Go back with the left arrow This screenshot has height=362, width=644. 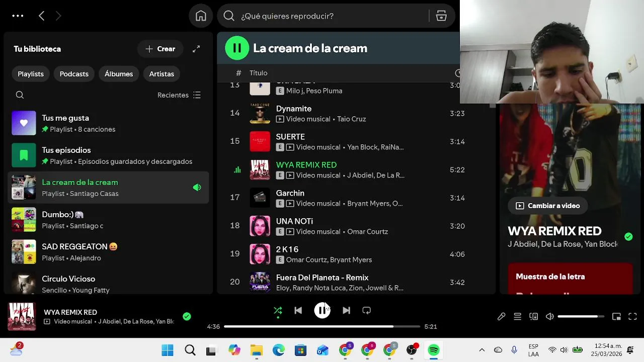42,16
